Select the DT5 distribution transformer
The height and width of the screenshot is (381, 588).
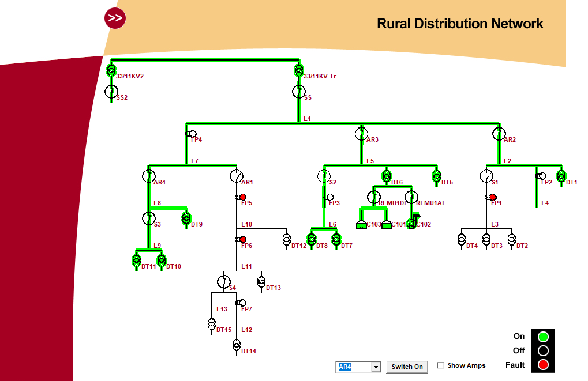[x=436, y=176]
